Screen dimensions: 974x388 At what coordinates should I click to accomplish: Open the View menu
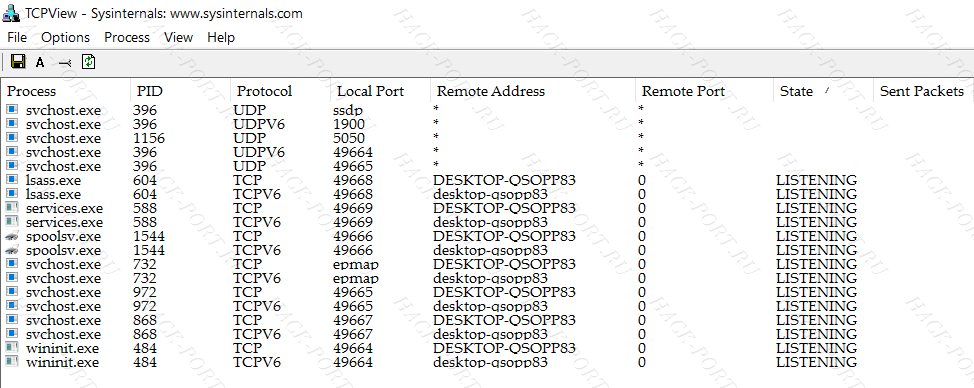tap(178, 37)
